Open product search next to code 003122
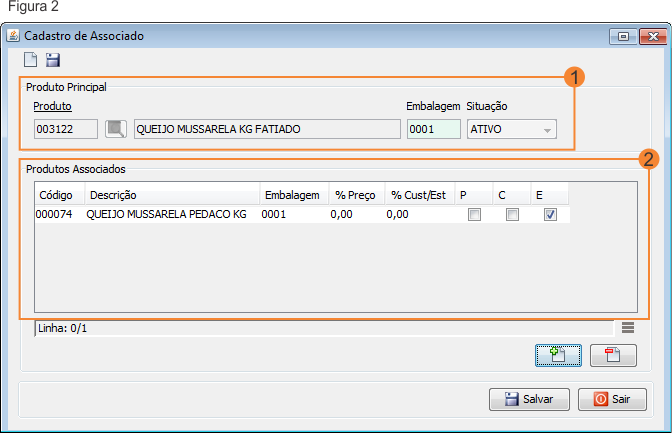 tap(116, 129)
